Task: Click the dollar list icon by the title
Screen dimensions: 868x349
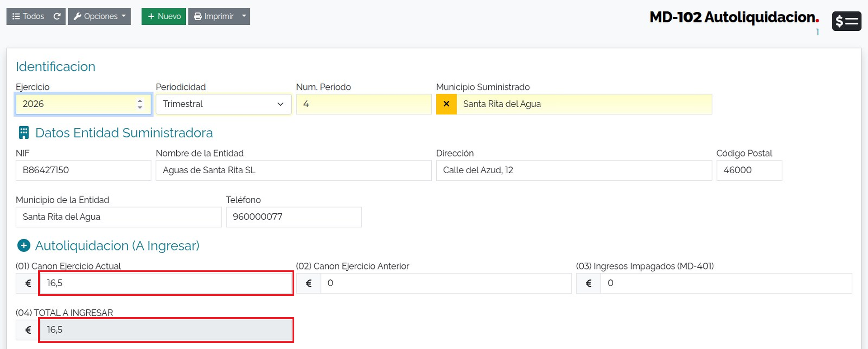Action: pos(846,21)
